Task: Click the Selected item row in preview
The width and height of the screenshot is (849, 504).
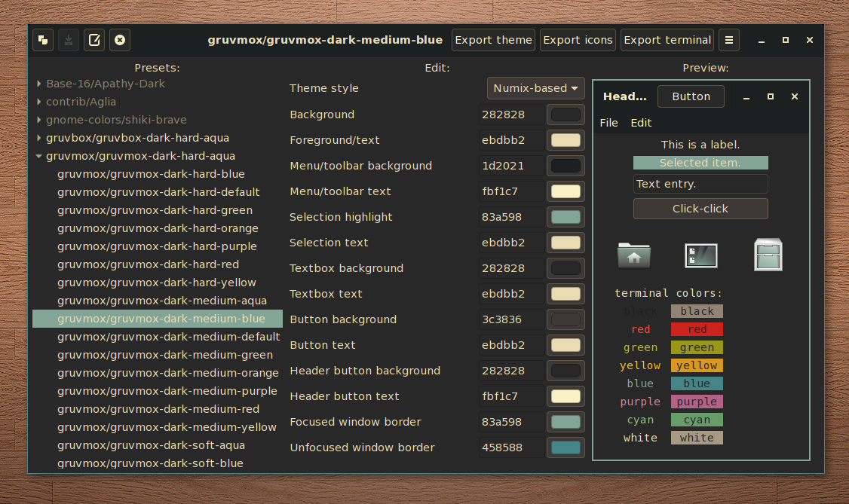Action: 700,163
